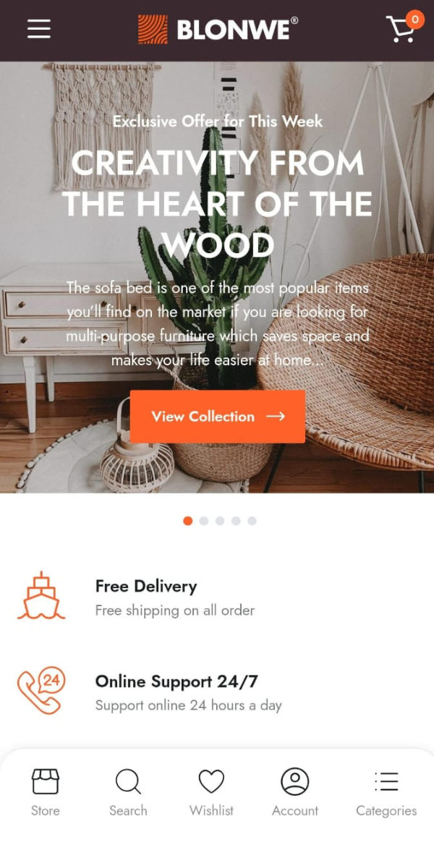This screenshot has height=868, width=434.
Task: Open the Categories list icon
Action: pos(386,782)
